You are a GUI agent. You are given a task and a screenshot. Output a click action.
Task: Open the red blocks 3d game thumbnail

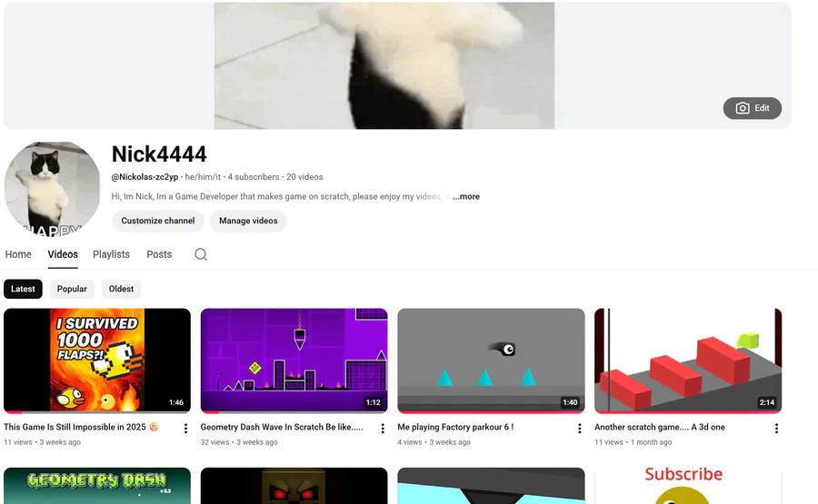(x=688, y=361)
